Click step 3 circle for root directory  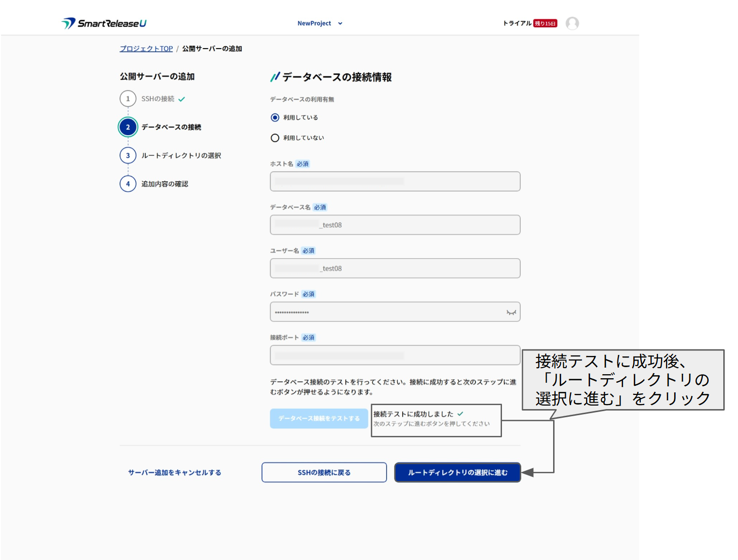coord(128,155)
